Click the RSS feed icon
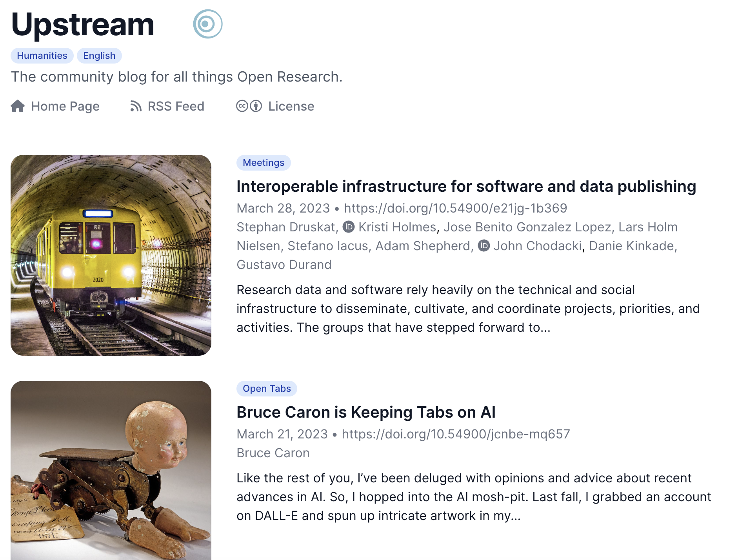The width and height of the screenshot is (738, 560). coord(136,106)
